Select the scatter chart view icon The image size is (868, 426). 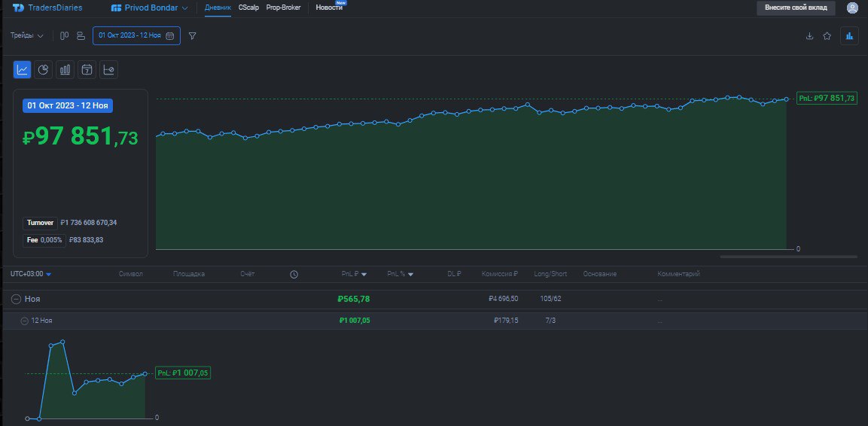point(108,70)
